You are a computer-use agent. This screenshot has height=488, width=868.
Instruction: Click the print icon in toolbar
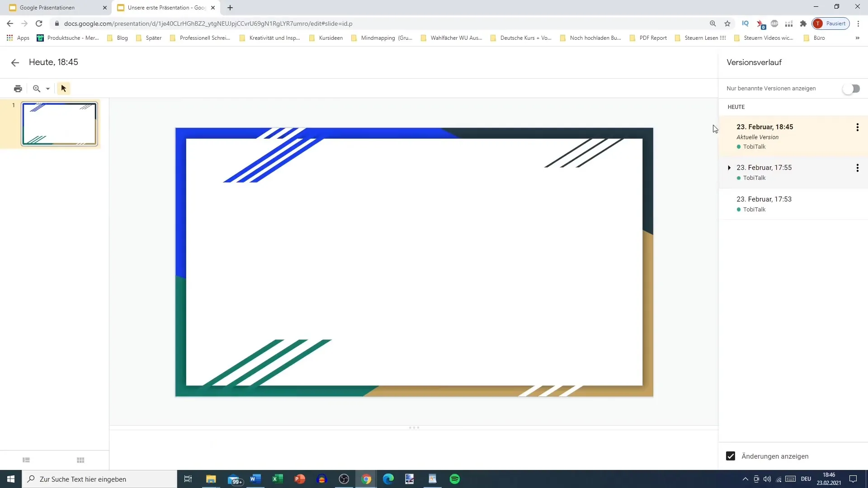(18, 89)
